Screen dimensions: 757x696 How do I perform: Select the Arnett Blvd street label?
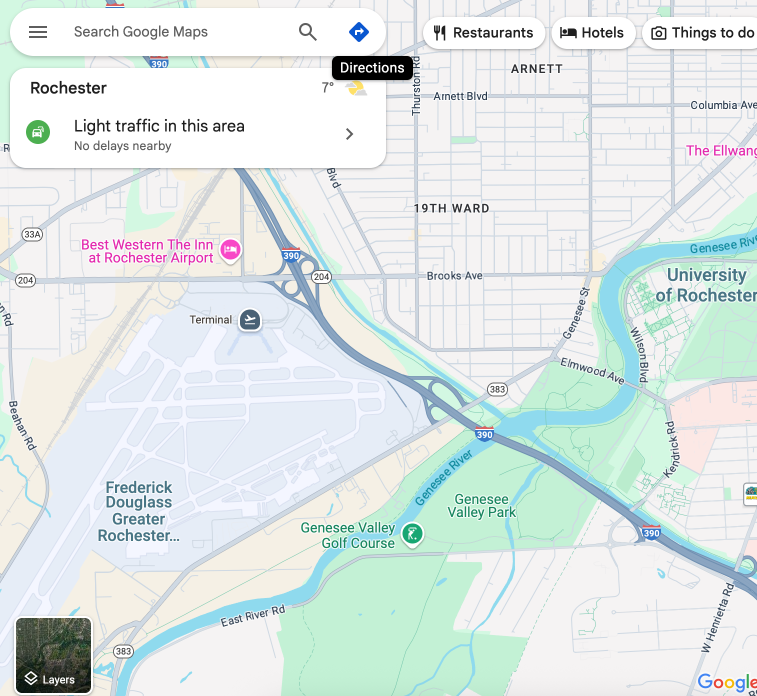460,96
